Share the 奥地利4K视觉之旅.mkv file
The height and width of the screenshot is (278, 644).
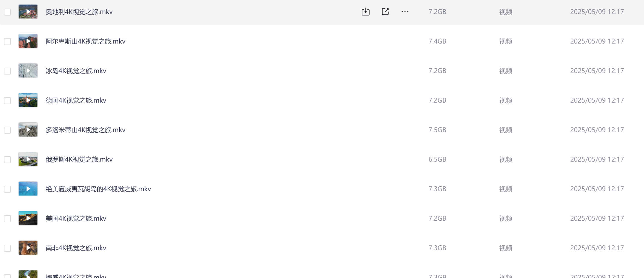[385, 12]
